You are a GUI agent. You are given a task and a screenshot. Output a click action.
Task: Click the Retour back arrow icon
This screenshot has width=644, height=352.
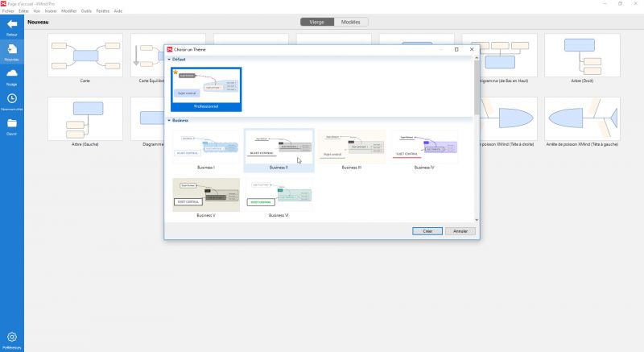(x=12, y=25)
